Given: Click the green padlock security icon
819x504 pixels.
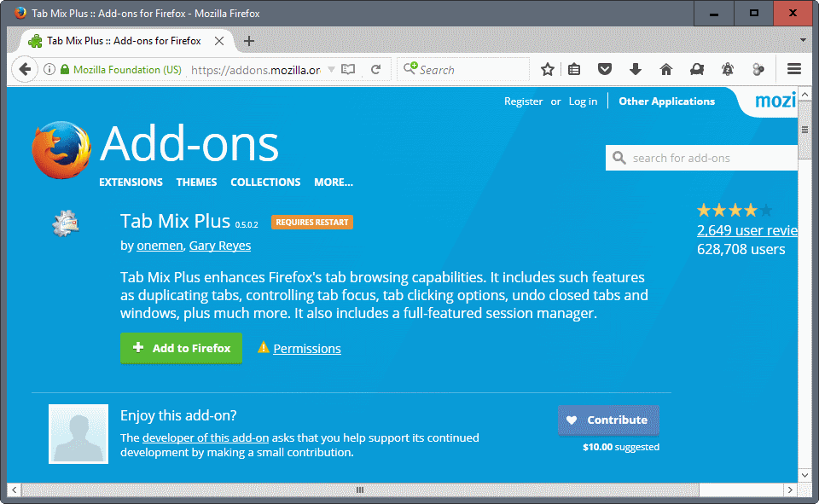Looking at the screenshot, I should pyautogui.click(x=65, y=69).
